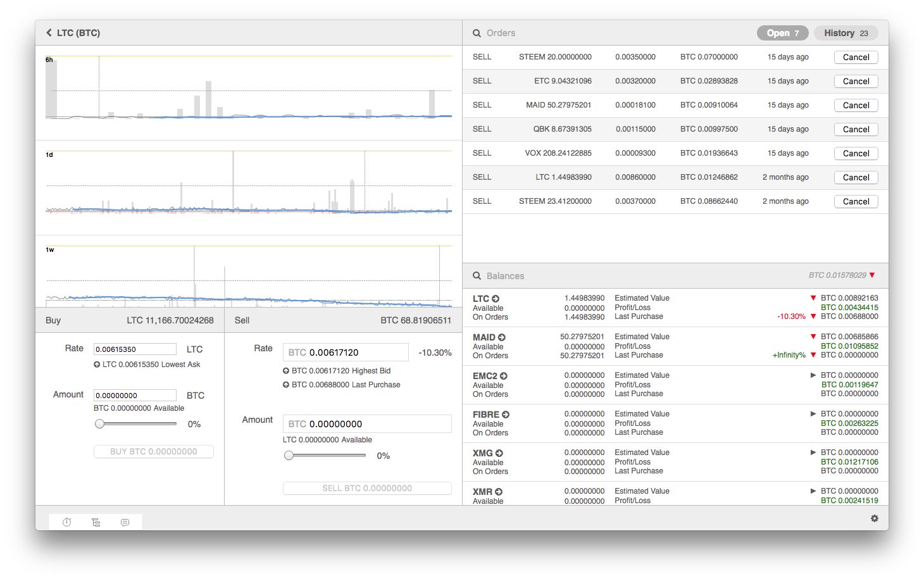The height and width of the screenshot is (581, 924).
Task: Open the LTC market via its arrow icon
Action: click(496, 299)
